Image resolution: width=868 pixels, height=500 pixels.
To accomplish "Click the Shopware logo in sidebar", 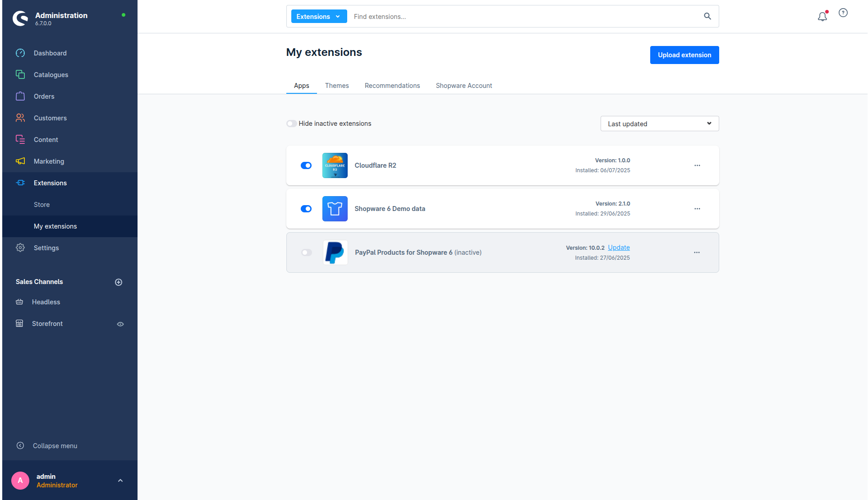I will tap(20, 18).
